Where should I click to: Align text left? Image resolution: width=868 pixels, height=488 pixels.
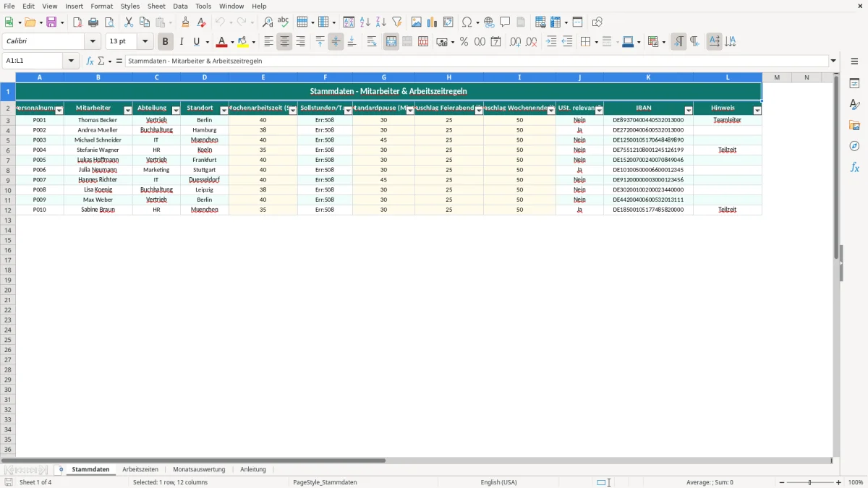point(269,42)
